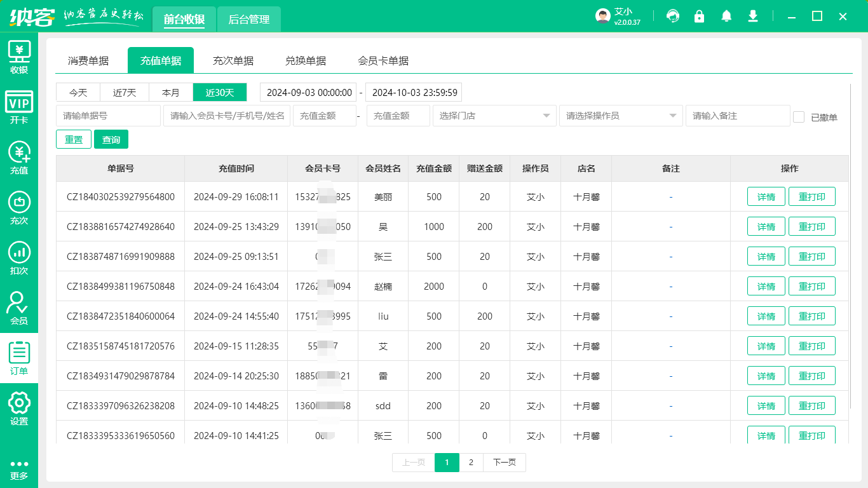Click the start date field 2024-09-03

(308, 92)
